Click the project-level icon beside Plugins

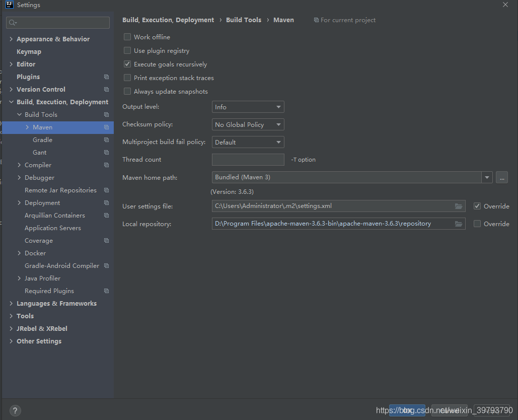tap(106, 77)
